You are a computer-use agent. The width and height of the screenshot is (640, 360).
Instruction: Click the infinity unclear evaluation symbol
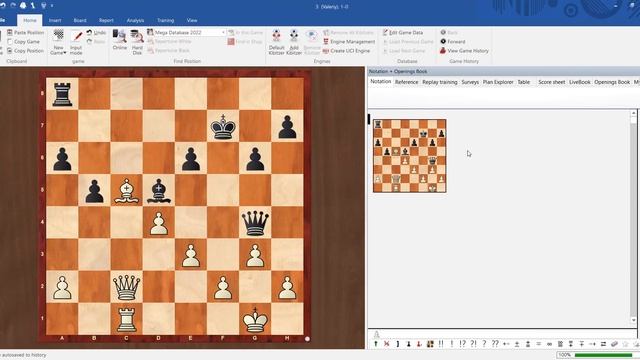tap(549, 344)
